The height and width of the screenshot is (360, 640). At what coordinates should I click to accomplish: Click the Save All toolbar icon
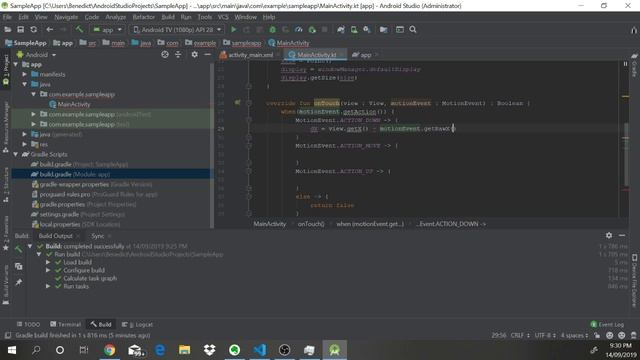[x=20, y=29]
